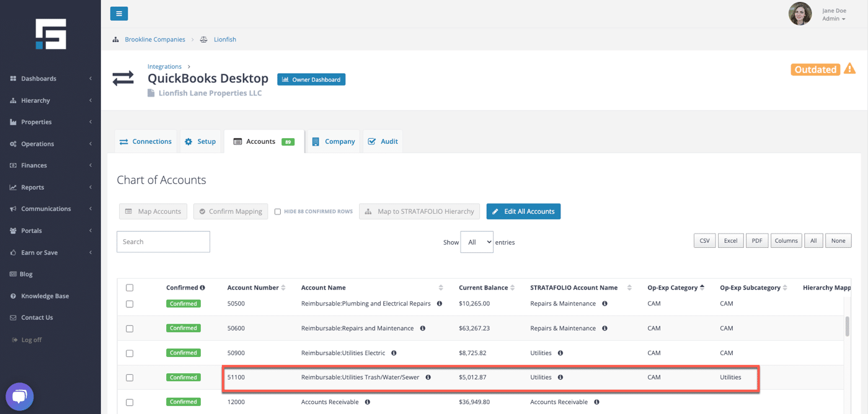Enable HIDE 88 CONFIRMED ROWS
This screenshot has width=868, height=414.
click(278, 211)
